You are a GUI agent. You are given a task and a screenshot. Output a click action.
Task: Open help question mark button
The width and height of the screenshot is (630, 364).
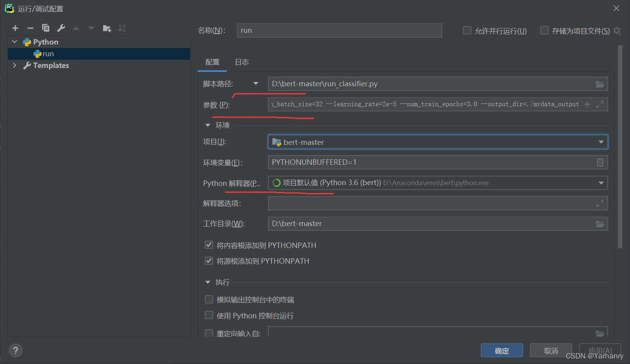pos(16,350)
